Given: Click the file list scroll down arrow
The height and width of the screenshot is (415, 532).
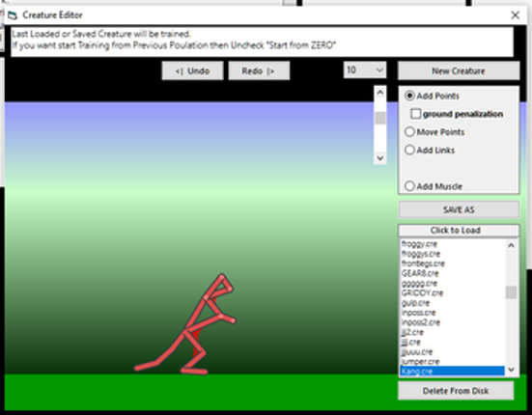Looking at the screenshot, I should [511, 370].
